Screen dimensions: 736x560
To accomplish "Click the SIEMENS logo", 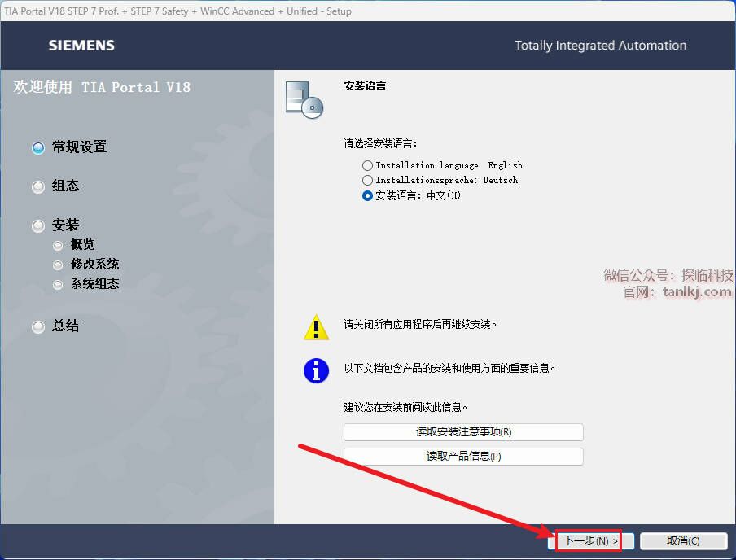I will (x=81, y=46).
